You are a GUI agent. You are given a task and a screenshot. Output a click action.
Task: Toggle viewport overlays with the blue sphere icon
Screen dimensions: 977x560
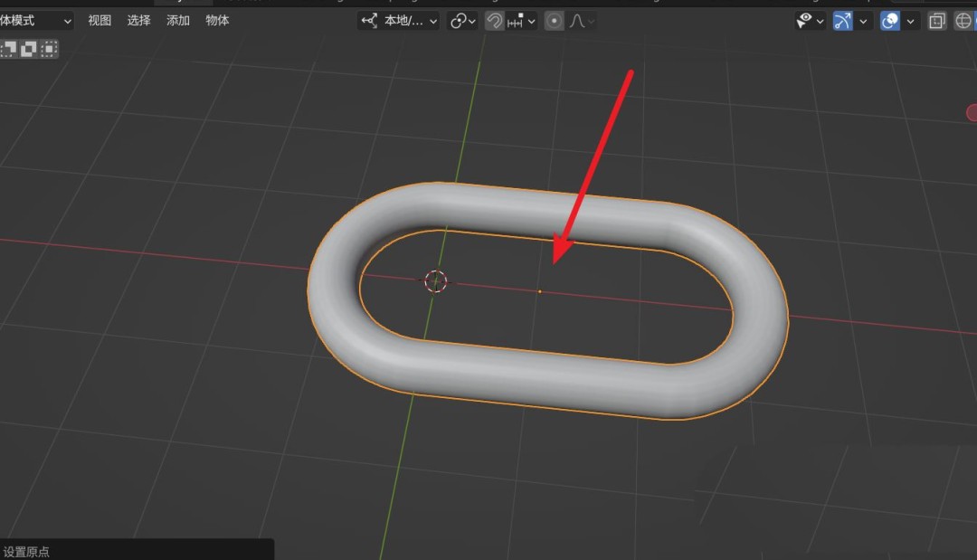pyautogui.click(x=889, y=20)
